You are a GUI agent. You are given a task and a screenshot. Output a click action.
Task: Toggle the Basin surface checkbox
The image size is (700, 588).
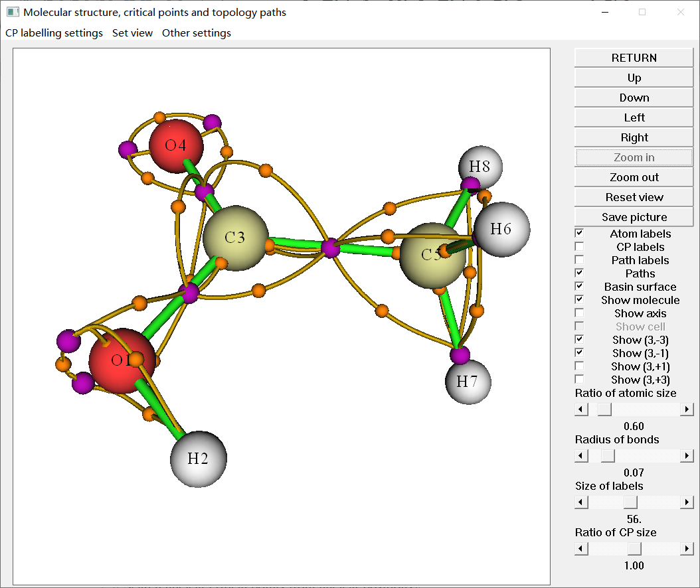579,286
